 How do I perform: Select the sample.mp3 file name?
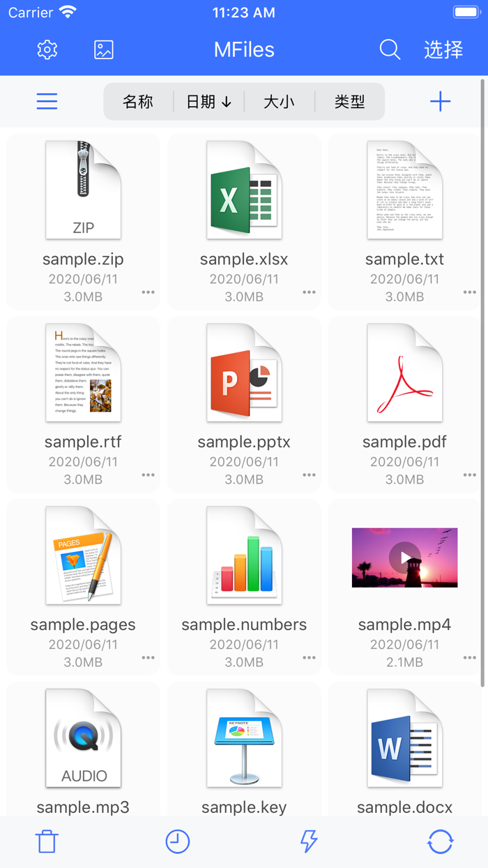(x=83, y=808)
